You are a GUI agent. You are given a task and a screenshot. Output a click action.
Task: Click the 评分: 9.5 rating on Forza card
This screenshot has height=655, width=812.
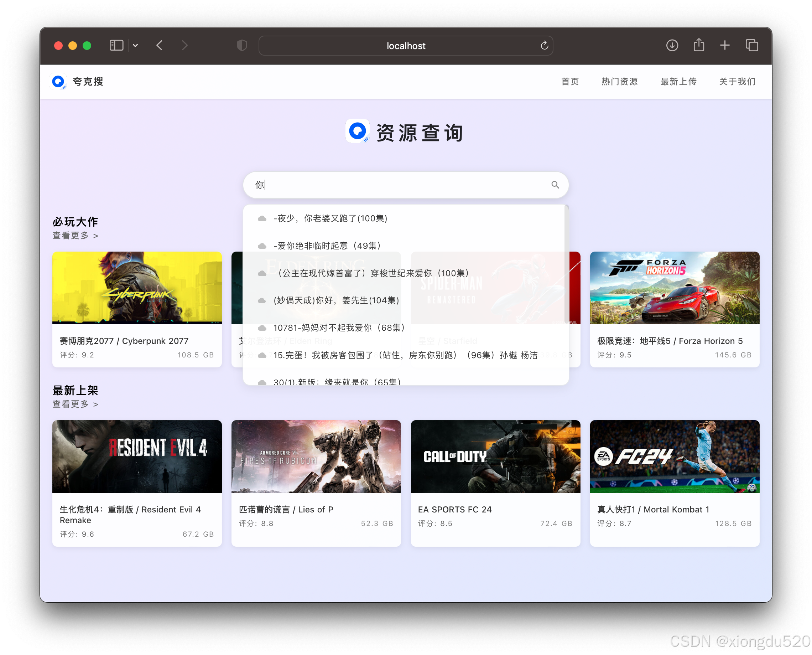[614, 355]
